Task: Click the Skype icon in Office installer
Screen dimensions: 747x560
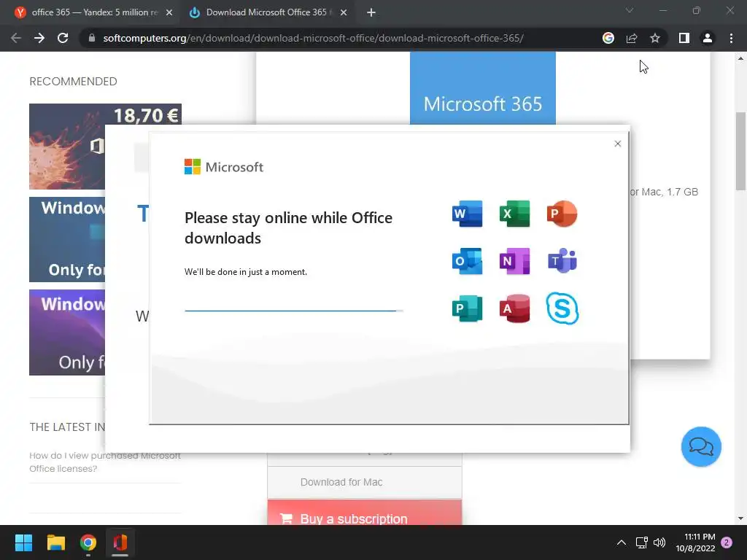Action: 562,308
